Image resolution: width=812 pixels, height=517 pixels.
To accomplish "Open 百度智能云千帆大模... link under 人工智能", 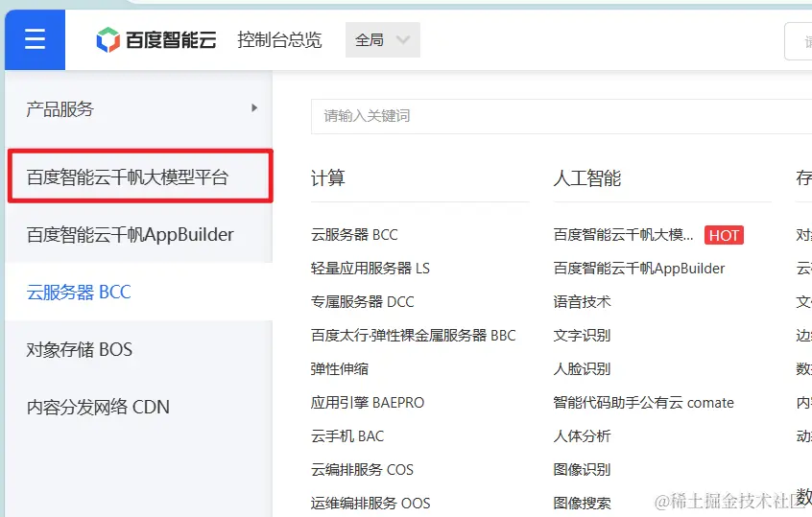I will coord(623,235).
